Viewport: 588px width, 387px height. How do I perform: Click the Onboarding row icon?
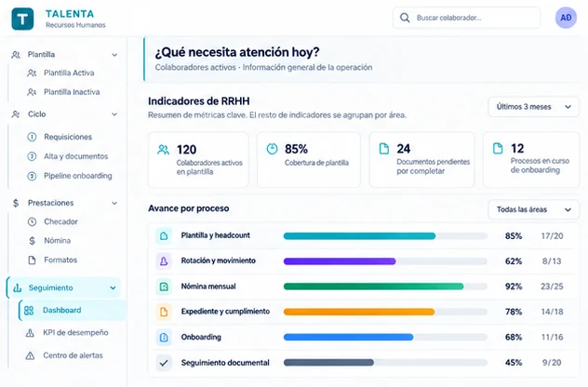(164, 337)
